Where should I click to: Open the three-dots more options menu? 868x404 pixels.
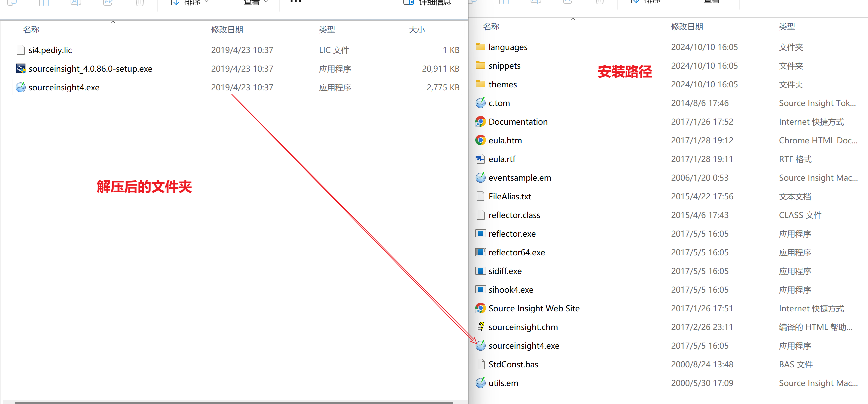[x=295, y=2]
